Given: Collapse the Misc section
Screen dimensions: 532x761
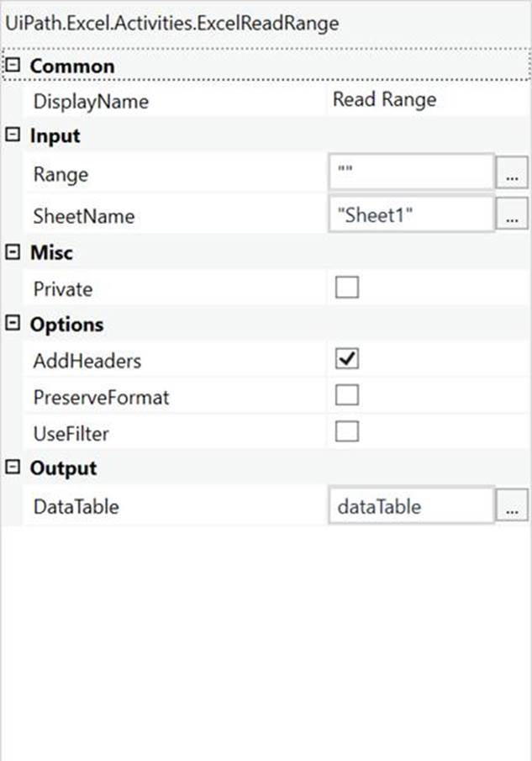Looking at the screenshot, I should click(x=12, y=253).
